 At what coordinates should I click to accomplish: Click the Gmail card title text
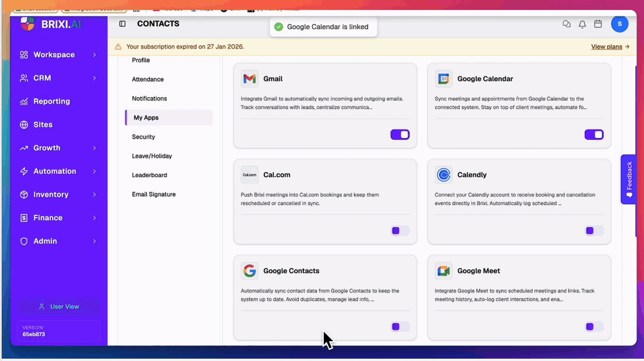273,79
